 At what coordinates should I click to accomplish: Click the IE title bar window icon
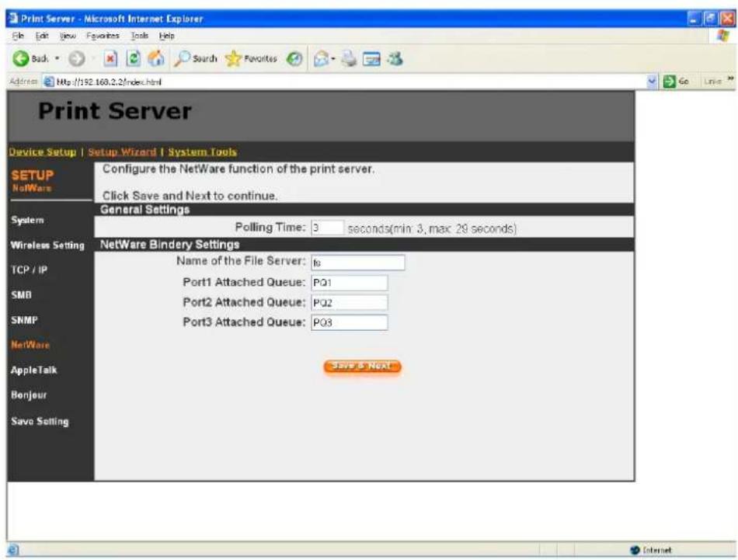point(13,19)
